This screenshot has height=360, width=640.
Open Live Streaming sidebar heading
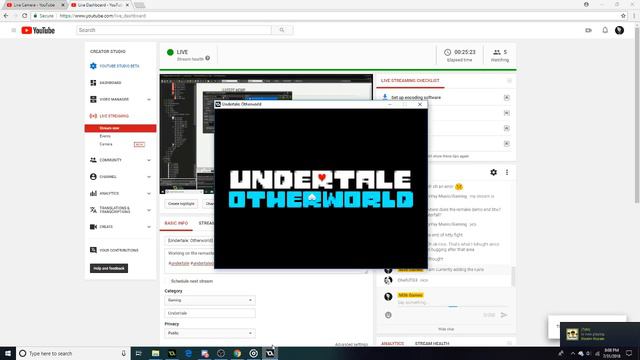point(109,116)
